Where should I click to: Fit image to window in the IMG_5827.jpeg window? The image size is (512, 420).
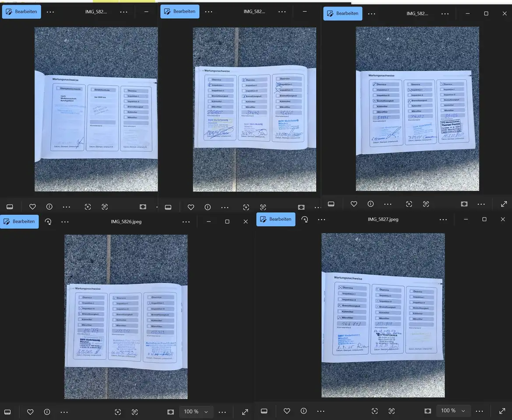pos(428,411)
